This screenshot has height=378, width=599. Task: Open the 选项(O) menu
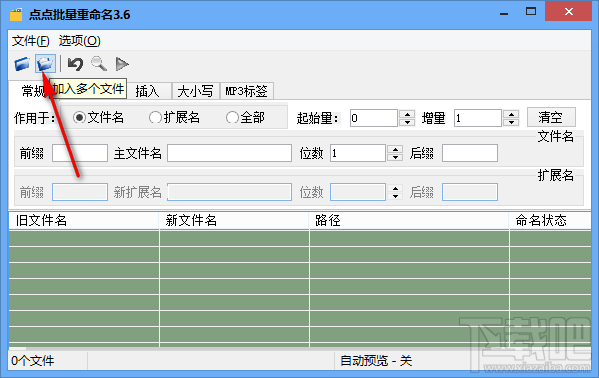(x=79, y=41)
